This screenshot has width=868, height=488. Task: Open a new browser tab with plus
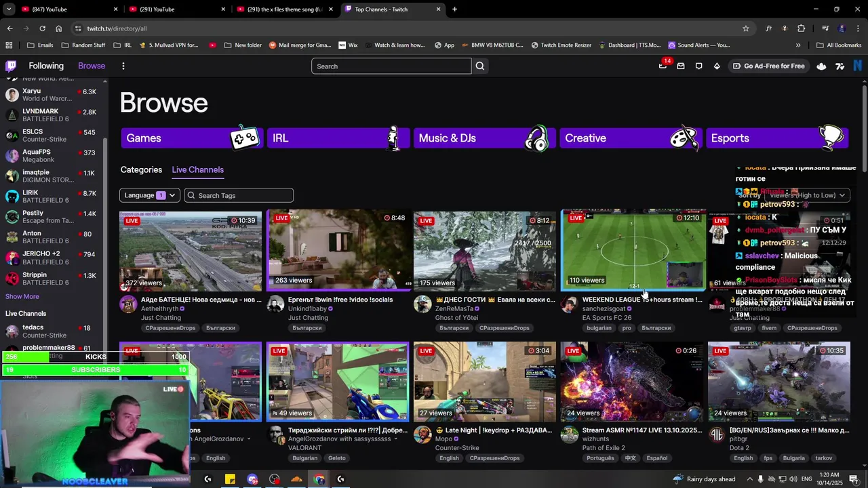(x=454, y=9)
